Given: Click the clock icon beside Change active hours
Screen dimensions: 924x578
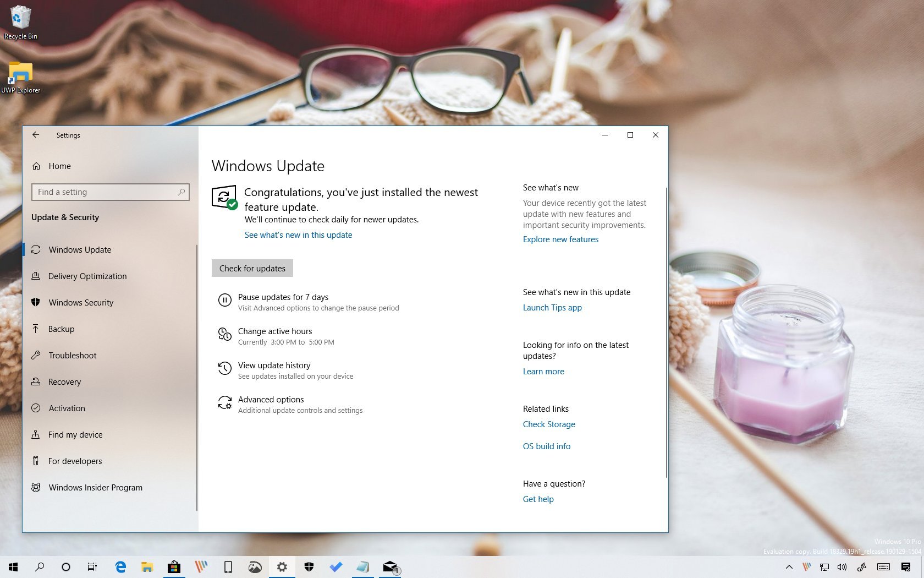Looking at the screenshot, I should tap(225, 334).
